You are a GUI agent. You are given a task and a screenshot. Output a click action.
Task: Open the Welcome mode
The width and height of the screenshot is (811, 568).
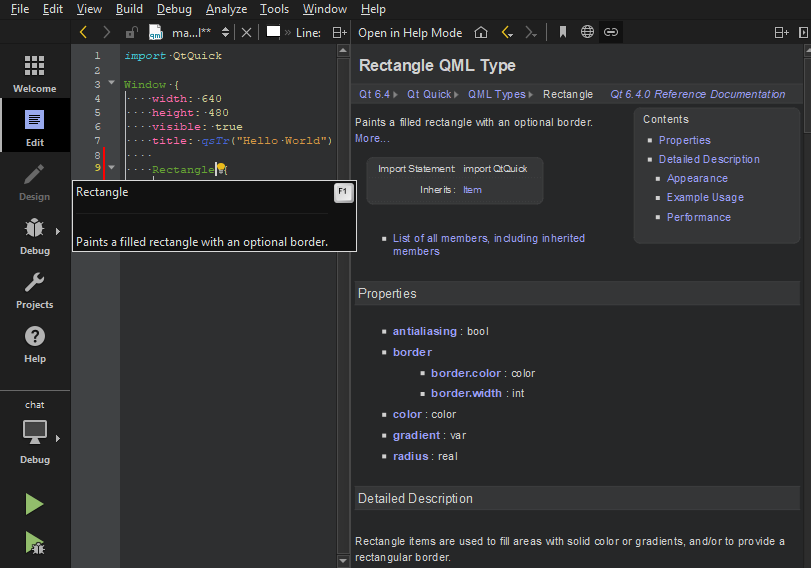pos(34,74)
